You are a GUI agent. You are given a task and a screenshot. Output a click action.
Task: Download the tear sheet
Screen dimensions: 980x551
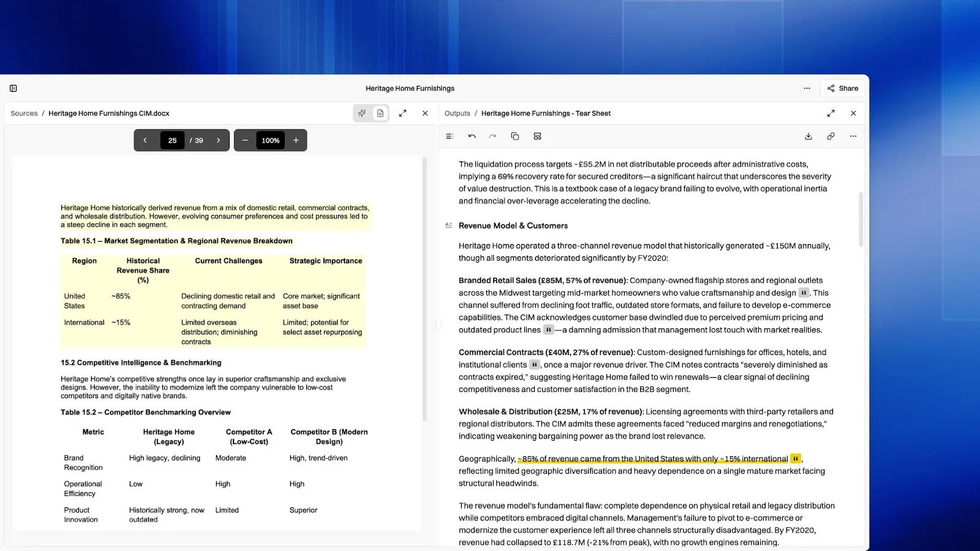(809, 136)
